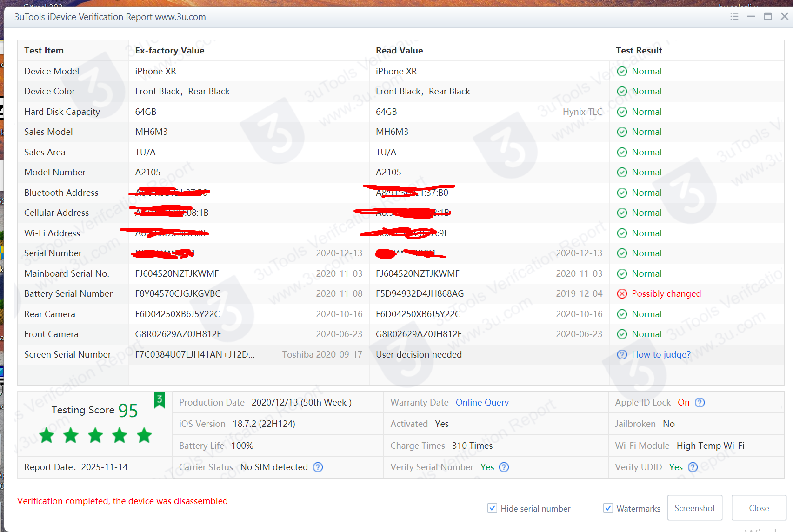This screenshot has width=793, height=532.
Task: Click the Screenshot button
Action: coord(695,508)
